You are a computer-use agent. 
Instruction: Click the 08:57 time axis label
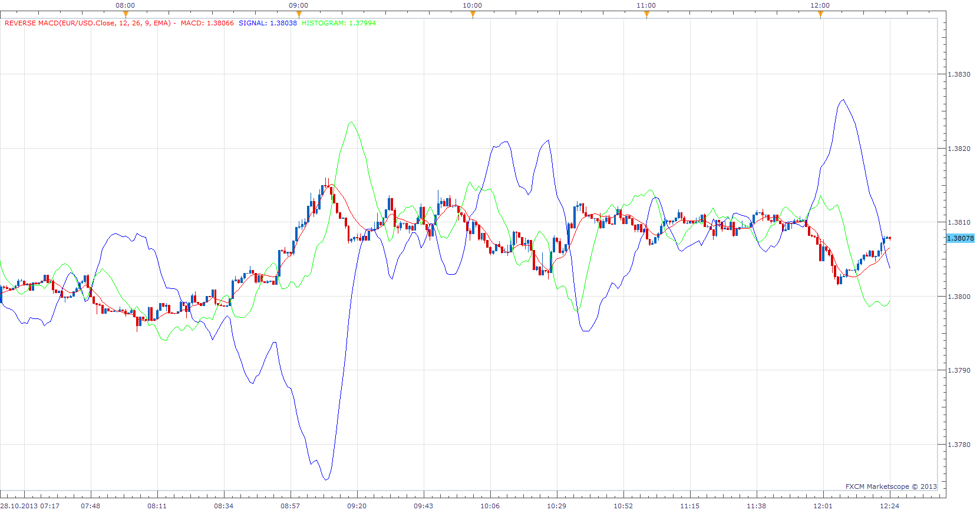[x=291, y=506]
